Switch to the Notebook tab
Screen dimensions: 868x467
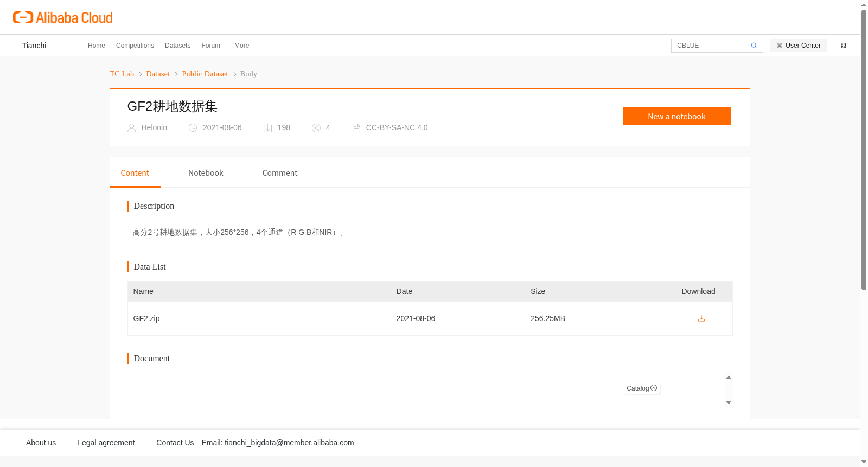click(x=206, y=173)
